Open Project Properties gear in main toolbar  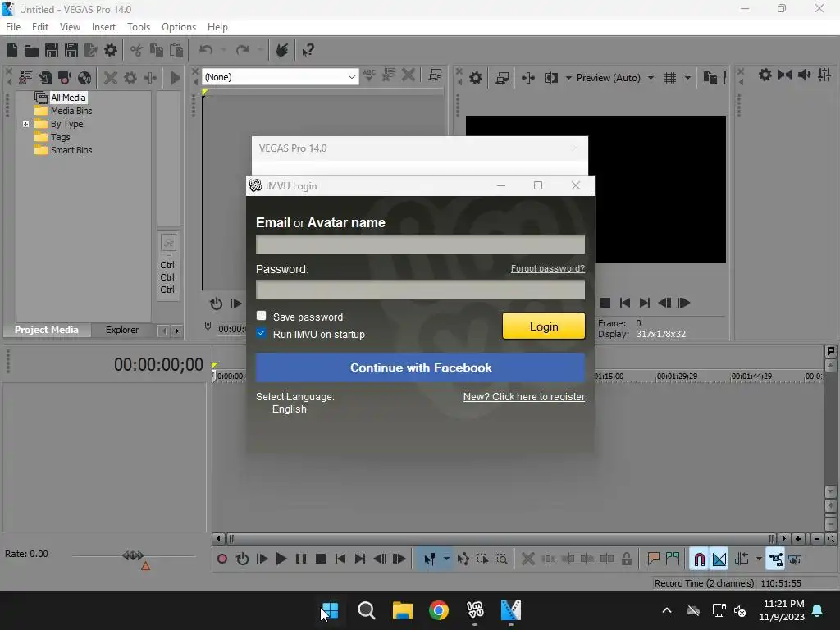111,50
